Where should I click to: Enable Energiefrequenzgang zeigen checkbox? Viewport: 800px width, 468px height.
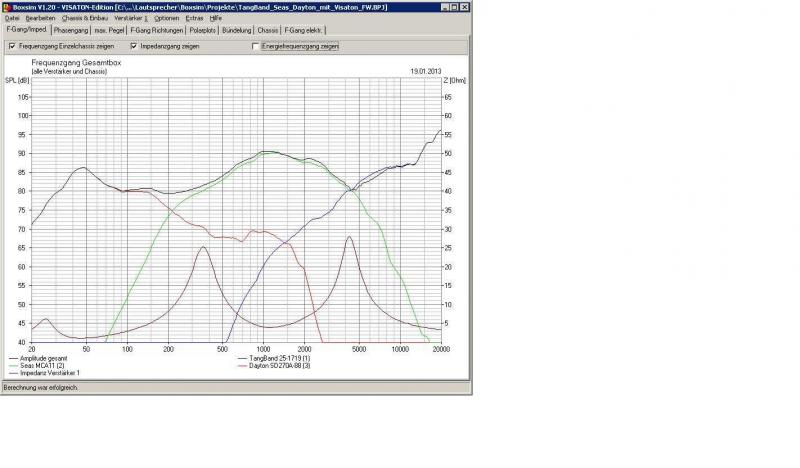coord(256,46)
